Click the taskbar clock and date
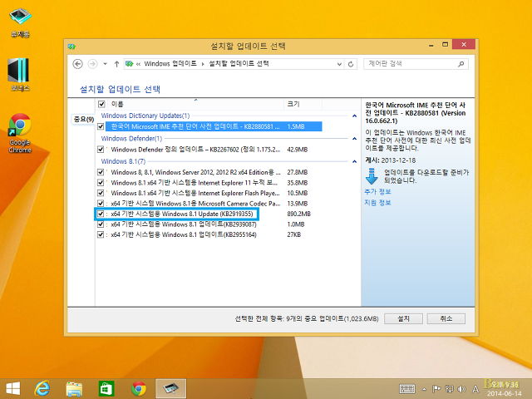 (505, 389)
